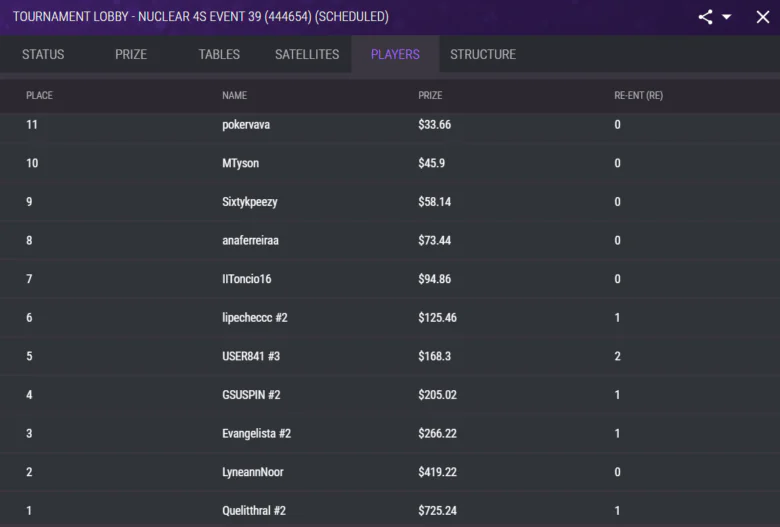The width and height of the screenshot is (780, 527).
Task: Select player MTyson
Action: [x=240, y=163]
